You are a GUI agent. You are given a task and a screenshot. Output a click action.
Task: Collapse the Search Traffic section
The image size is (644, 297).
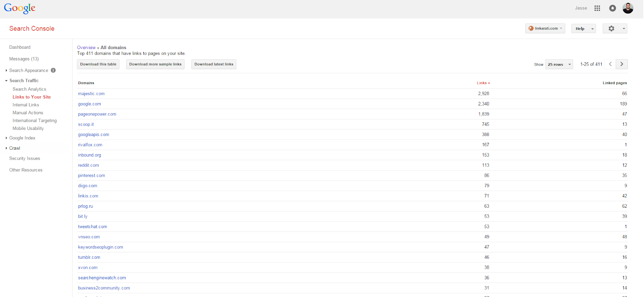[x=6, y=81]
